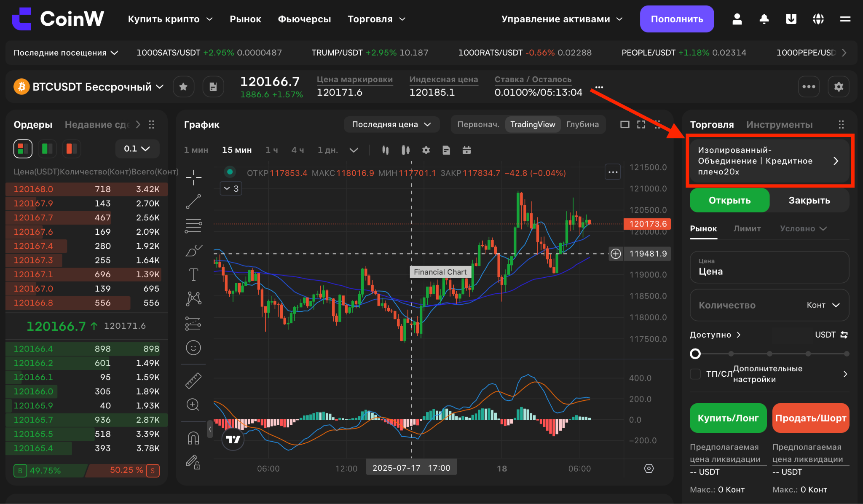Go to Рынок in top navigation

click(245, 19)
